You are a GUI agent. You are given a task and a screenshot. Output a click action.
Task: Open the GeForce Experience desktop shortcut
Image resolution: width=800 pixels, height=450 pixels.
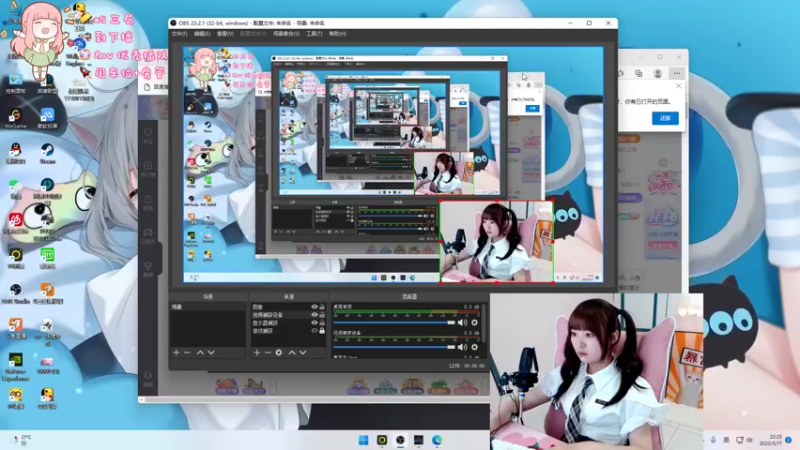(15, 367)
